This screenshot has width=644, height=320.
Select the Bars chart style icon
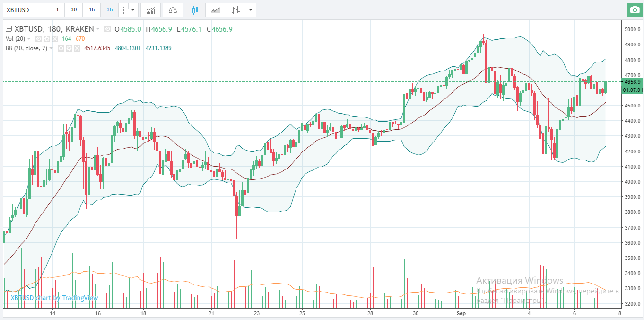235,10
